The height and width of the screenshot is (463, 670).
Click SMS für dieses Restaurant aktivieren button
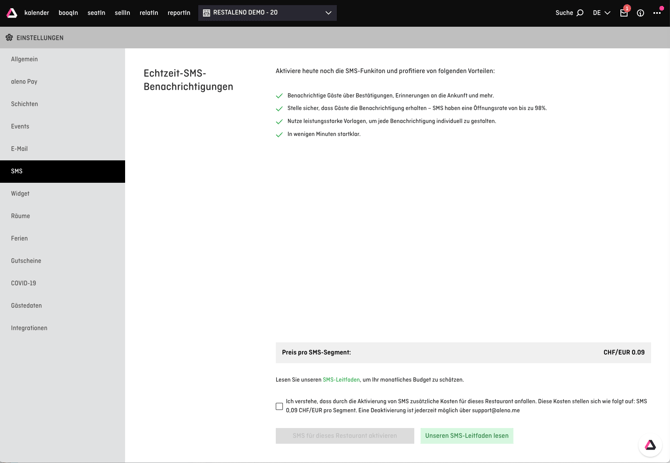click(x=345, y=436)
